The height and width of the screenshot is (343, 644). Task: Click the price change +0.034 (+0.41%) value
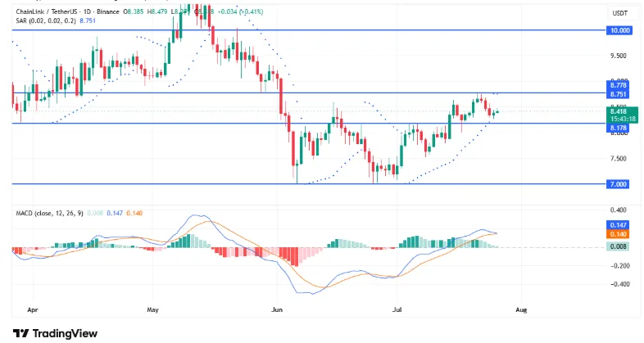pos(240,12)
